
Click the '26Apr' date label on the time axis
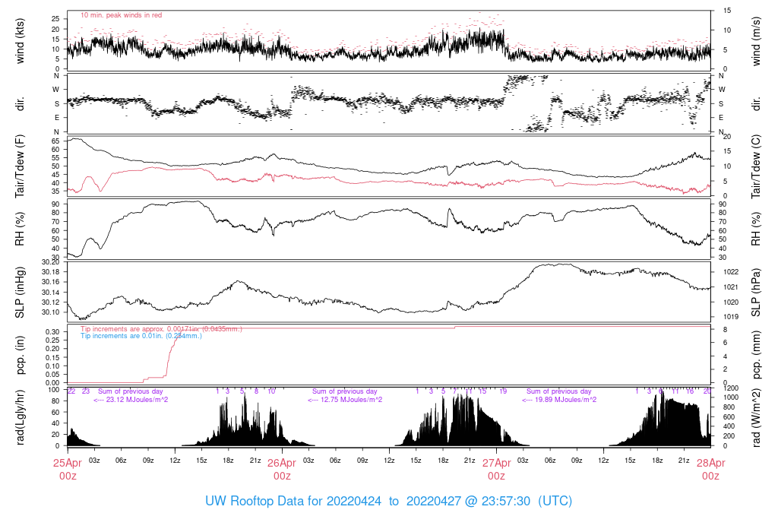[x=282, y=463]
